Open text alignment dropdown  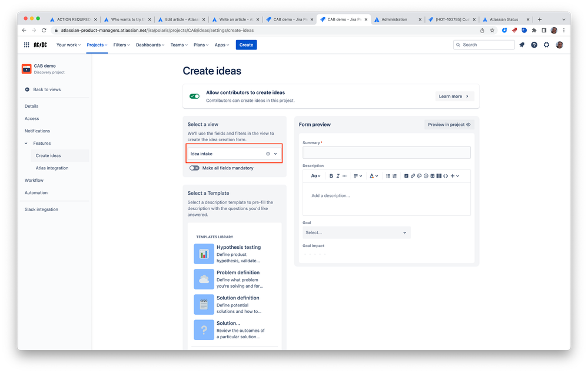point(357,176)
